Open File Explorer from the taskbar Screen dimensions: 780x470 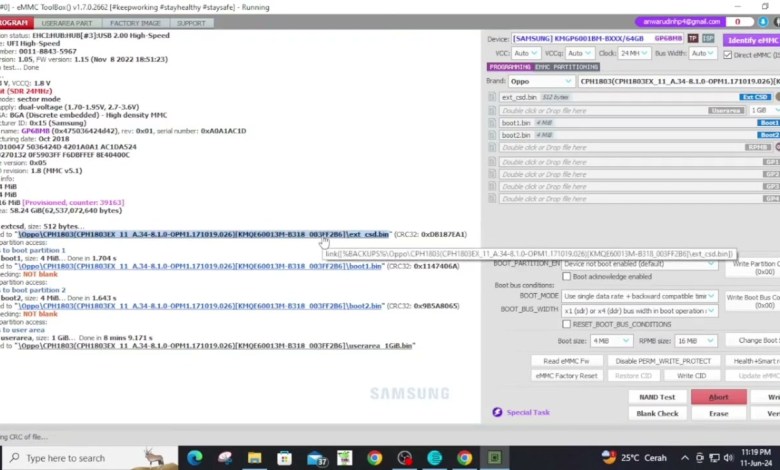pos(254,458)
